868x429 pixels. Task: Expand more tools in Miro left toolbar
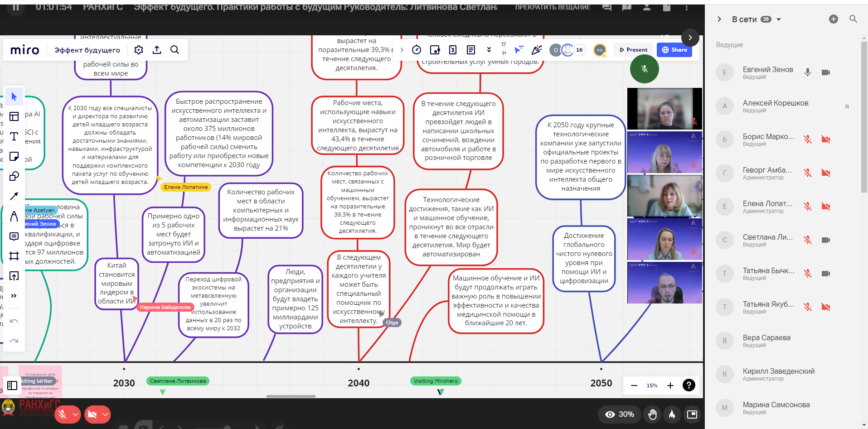[x=14, y=296]
